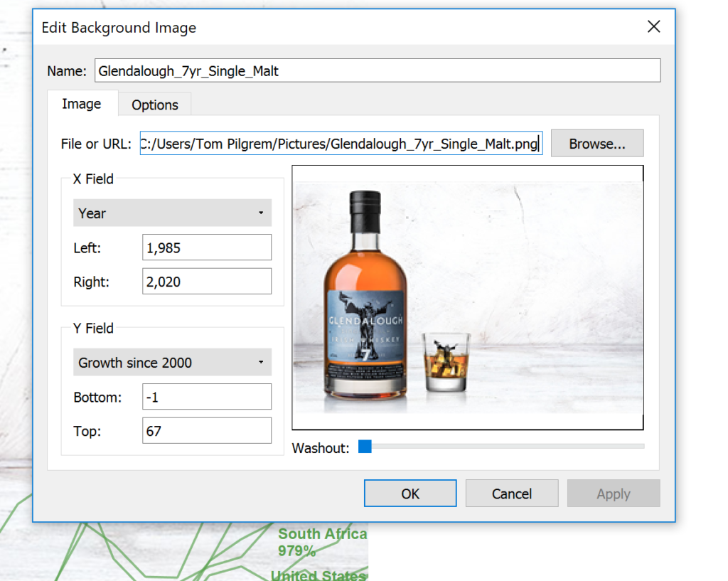
Task: Close the Edit Background Image dialog with X
Action: tap(653, 26)
